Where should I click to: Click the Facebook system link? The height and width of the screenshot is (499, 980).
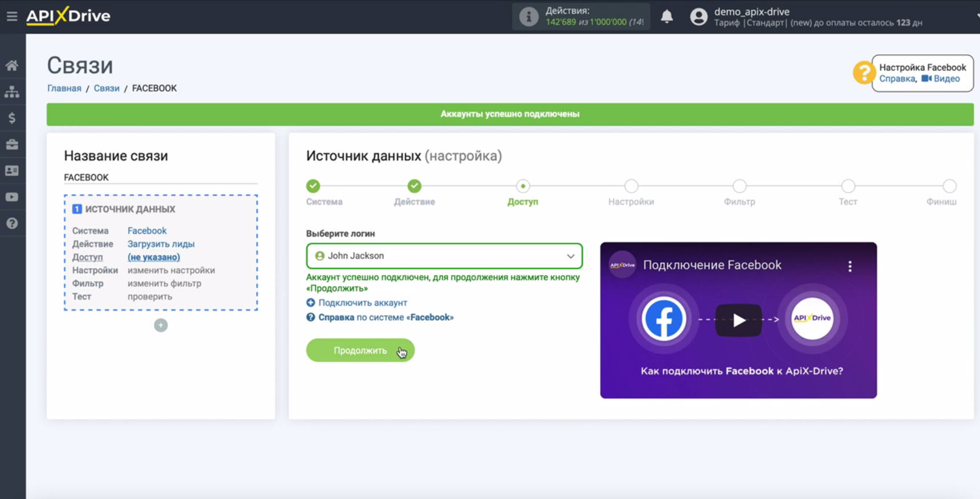click(x=147, y=231)
